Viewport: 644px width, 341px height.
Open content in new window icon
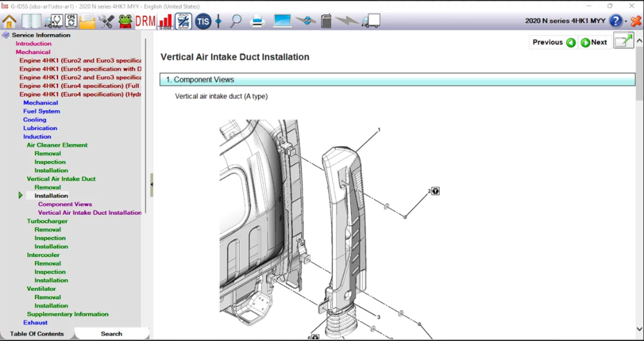tap(623, 42)
